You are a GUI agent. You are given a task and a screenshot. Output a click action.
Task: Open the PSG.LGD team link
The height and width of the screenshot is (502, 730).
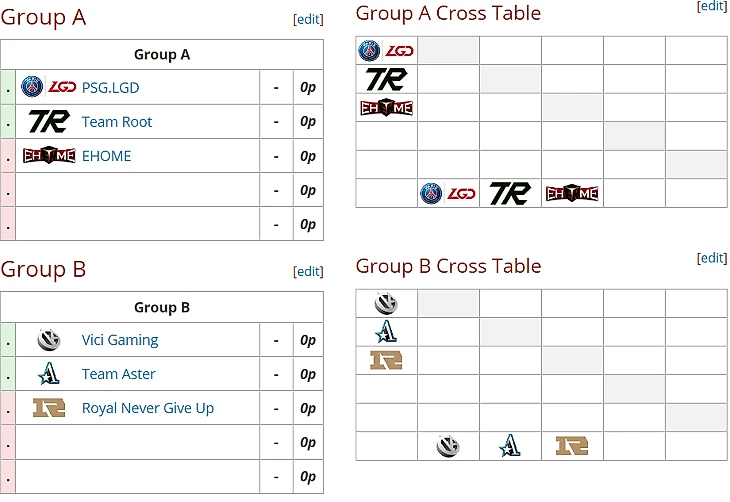pos(110,88)
